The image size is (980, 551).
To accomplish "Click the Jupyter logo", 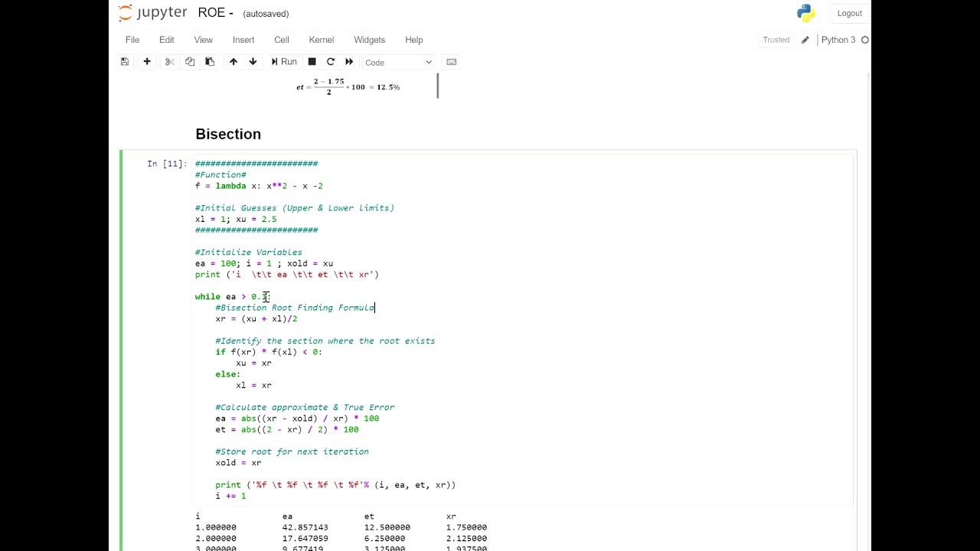I will (152, 13).
